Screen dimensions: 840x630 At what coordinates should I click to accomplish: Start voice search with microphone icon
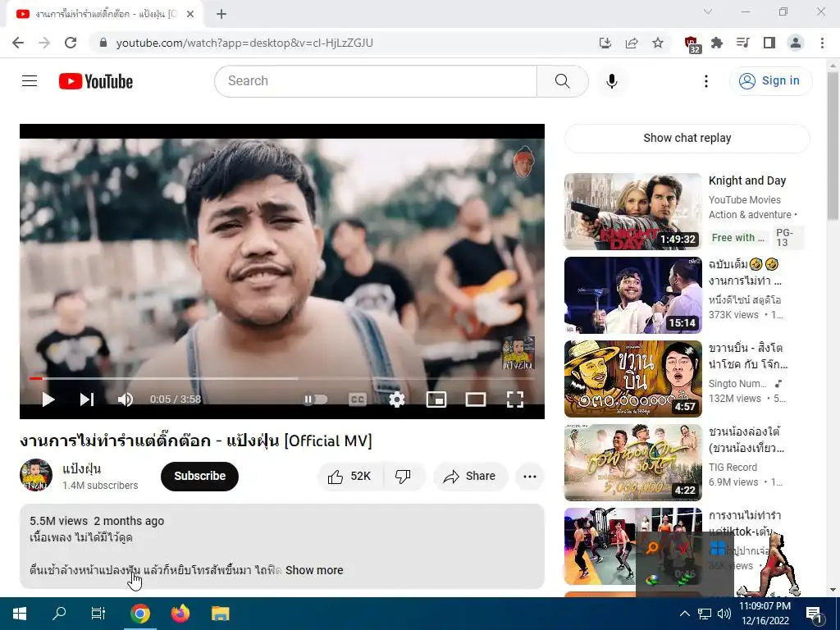[612, 81]
